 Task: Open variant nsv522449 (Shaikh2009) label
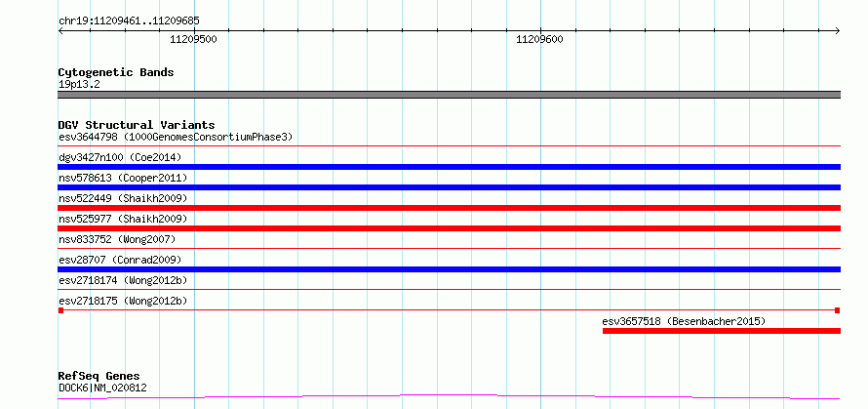point(123,198)
